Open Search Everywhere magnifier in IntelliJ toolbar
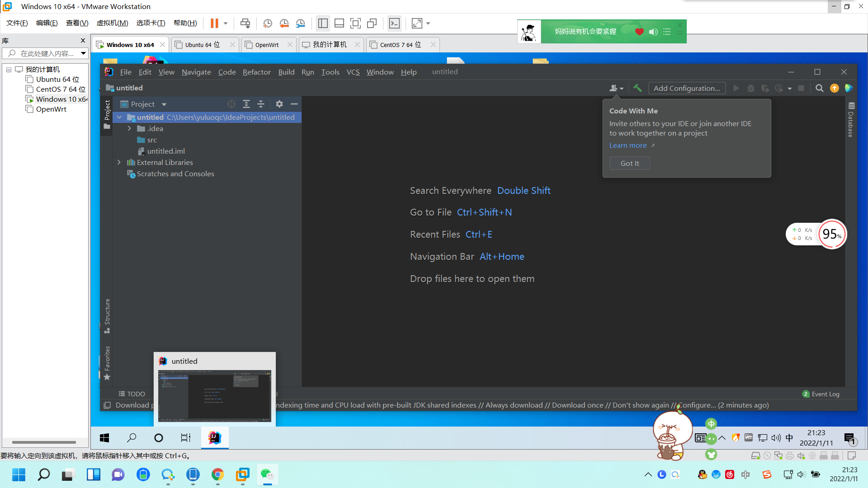 pyautogui.click(x=819, y=88)
